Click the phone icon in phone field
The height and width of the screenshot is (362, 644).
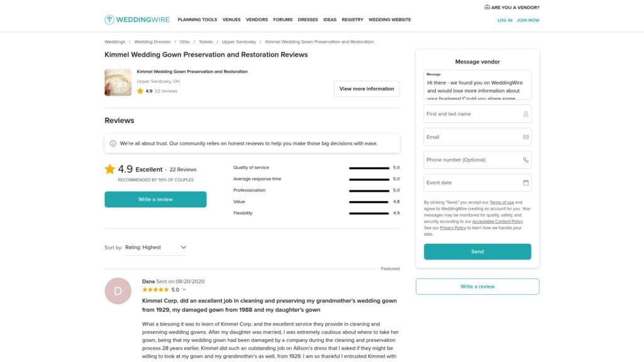coord(526,160)
